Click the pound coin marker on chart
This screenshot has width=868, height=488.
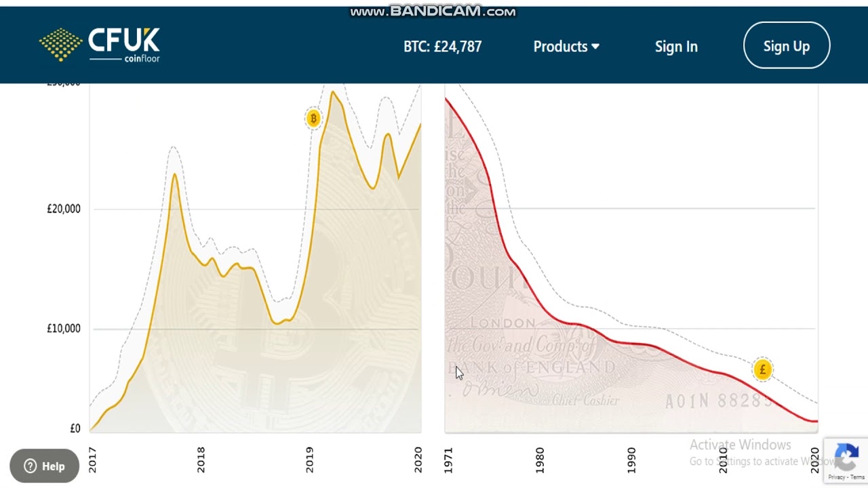coord(762,369)
